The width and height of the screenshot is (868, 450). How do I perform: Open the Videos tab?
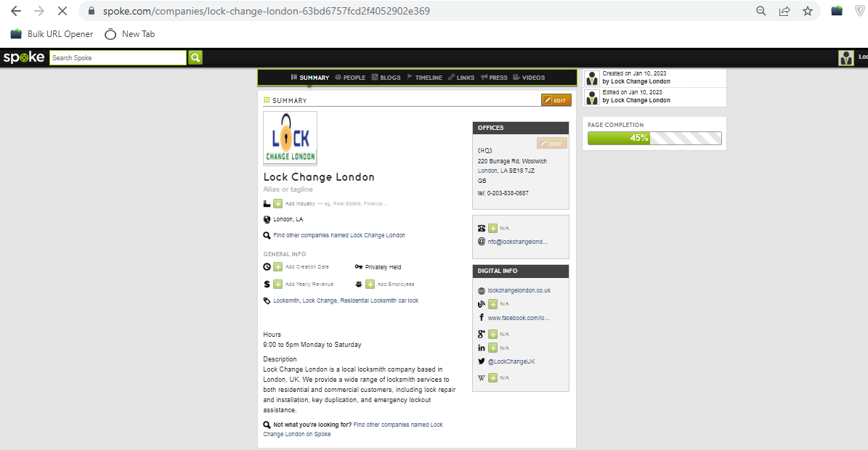coord(529,78)
